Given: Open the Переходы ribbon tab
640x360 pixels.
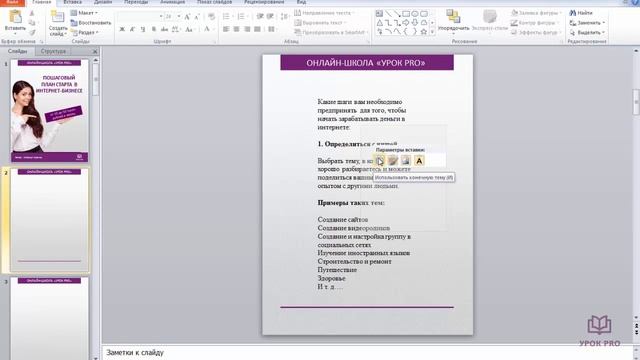Looking at the screenshot, I should (x=136, y=2).
